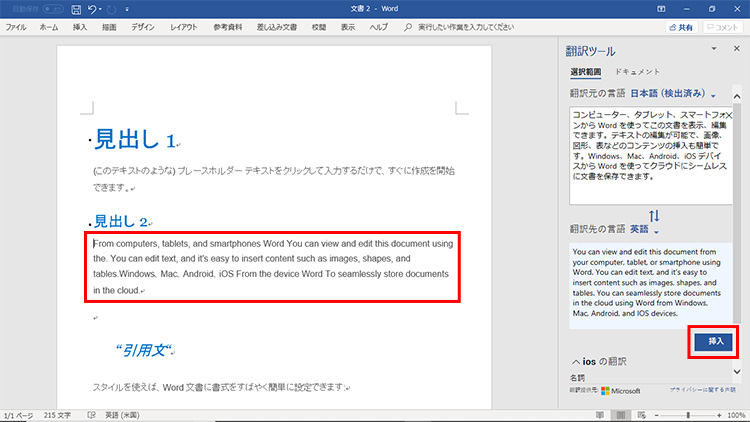This screenshot has width=750, height=422.
Task: Collapse the ios の翻訳 section
Action: (x=576, y=361)
